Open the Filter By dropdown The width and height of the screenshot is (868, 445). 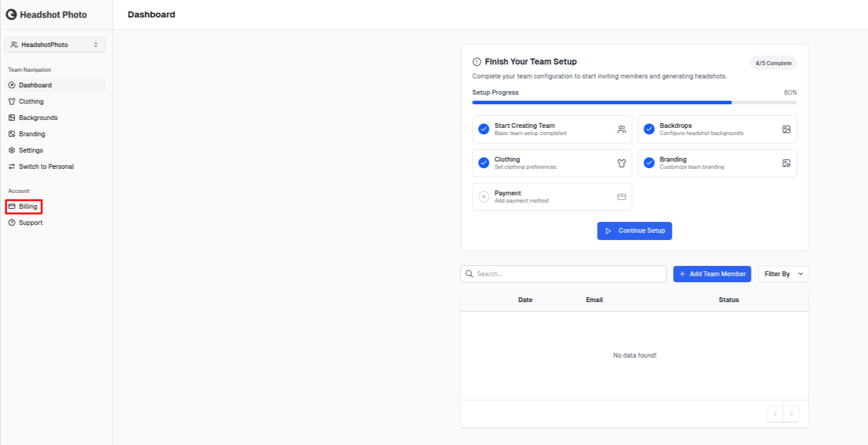tap(782, 274)
